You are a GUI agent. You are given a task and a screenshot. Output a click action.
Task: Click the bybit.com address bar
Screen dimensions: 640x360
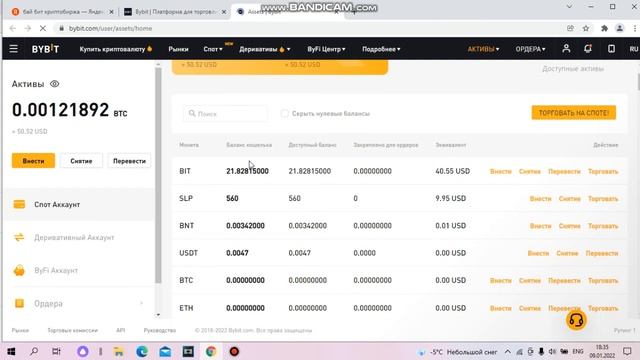[310, 28]
